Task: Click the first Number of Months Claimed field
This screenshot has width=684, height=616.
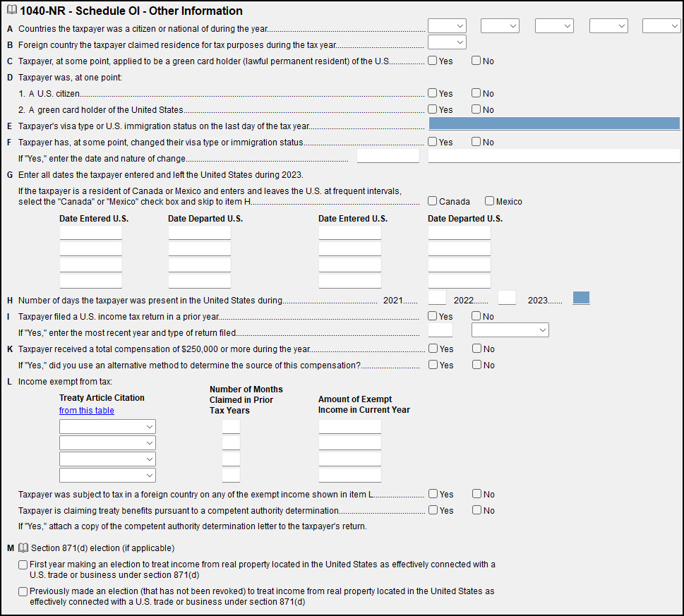Action: [x=232, y=426]
